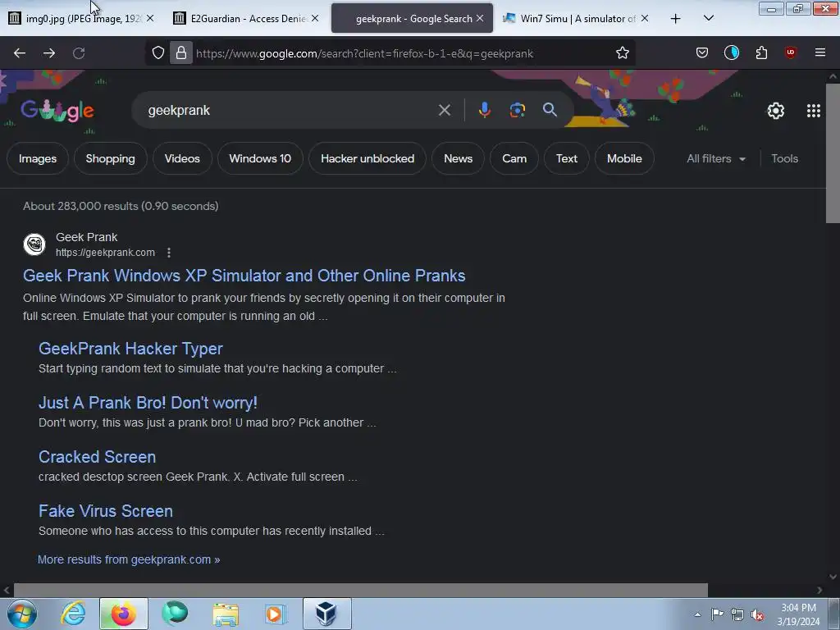The height and width of the screenshot is (630, 840).
Task: Open Action Center flag icon
Action: (x=717, y=614)
